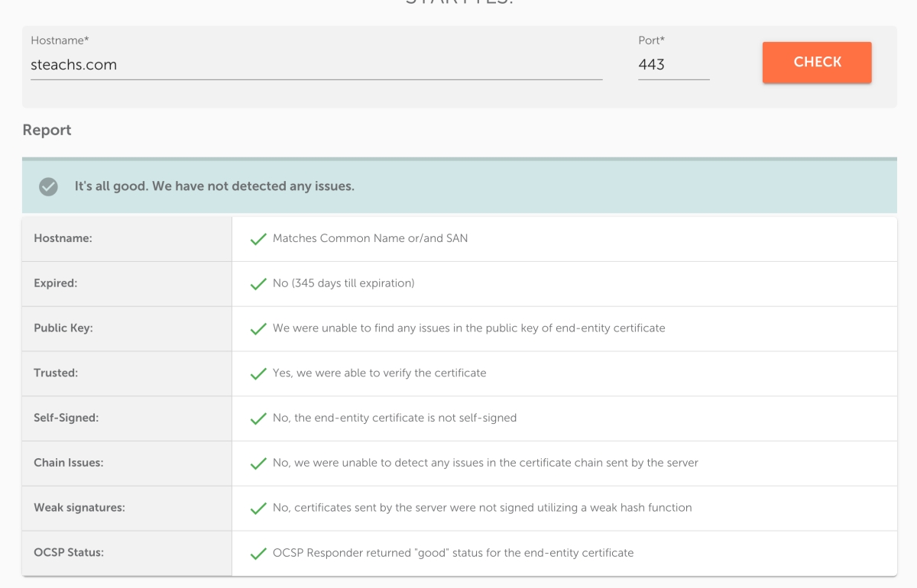Click the Chain Issues row label
This screenshot has height=588, width=917.
click(x=69, y=463)
